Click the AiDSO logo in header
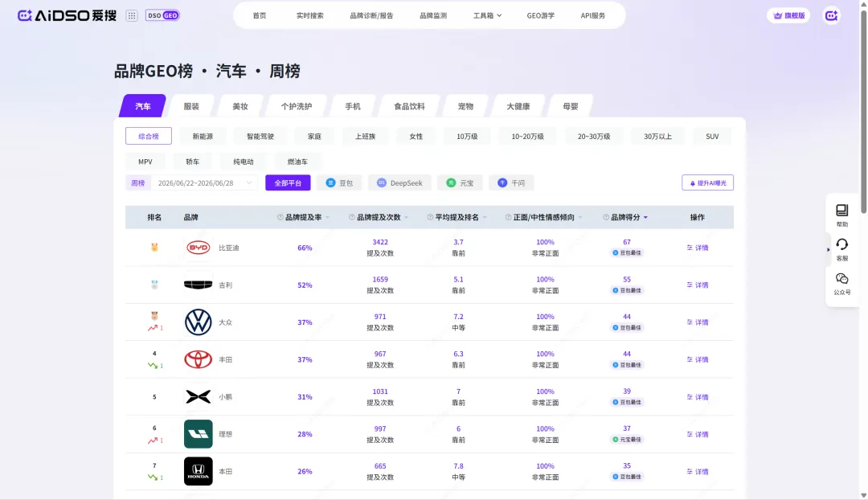 67,15
